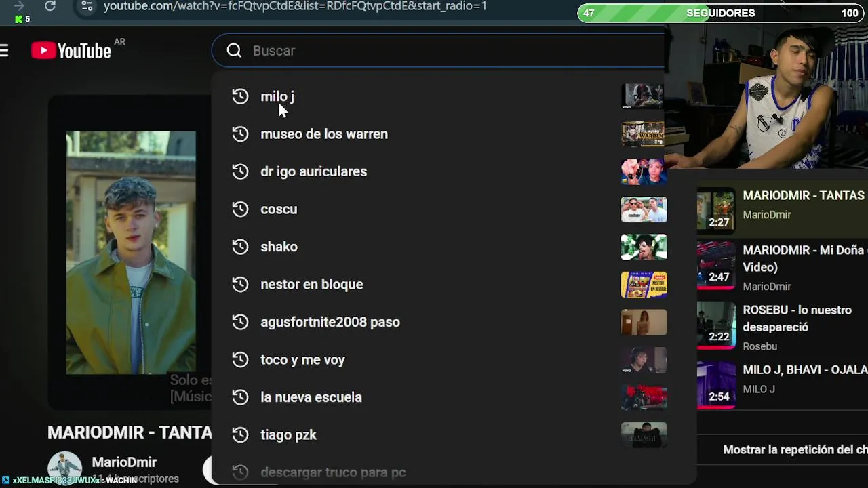
Task: Click the video player showing the singer
Action: tap(131, 253)
